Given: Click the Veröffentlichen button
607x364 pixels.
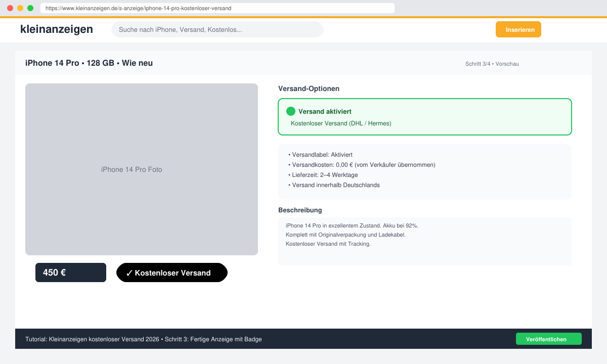Looking at the screenshot, I should [549, 339].
